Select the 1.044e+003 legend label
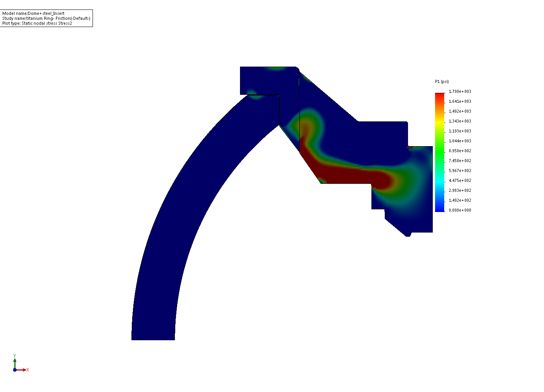This screenshot has height=392, width=544. point(460,141)
